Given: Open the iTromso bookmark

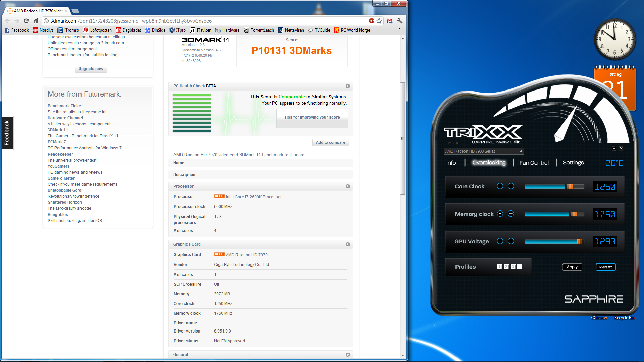Looking at the screenshot, I should click(x=68, y=30).
